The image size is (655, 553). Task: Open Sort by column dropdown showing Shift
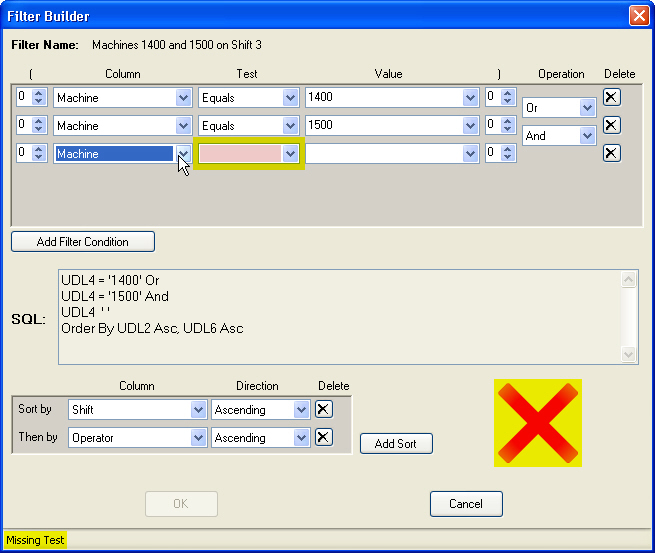(x=198, y=410)
